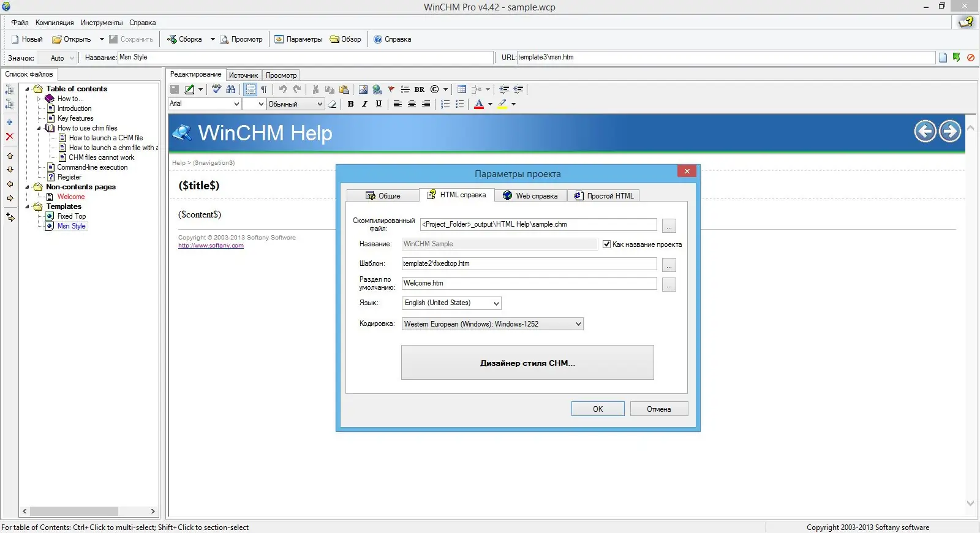Click the OK button in dialog
This screenshot has height=533, width=980.
598,409
